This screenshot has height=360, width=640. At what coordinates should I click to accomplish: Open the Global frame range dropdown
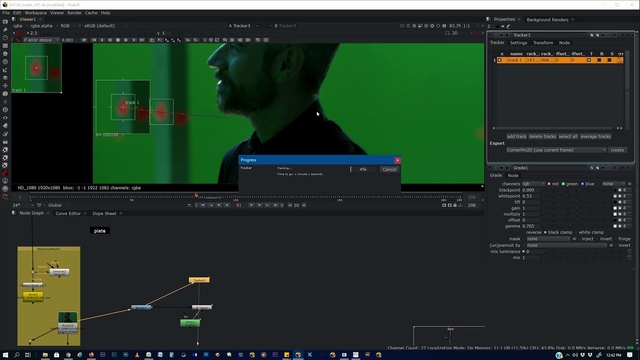click(57, 205)
